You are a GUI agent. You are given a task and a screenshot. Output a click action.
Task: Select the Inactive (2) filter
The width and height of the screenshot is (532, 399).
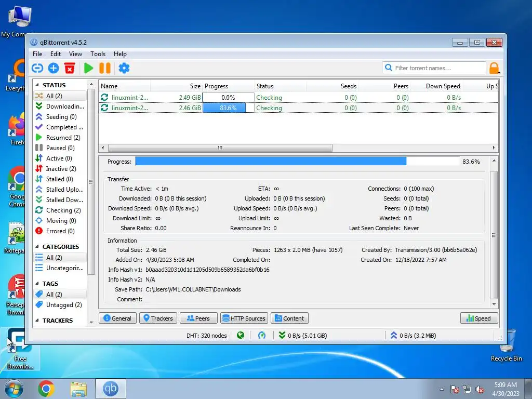point(60,169)
